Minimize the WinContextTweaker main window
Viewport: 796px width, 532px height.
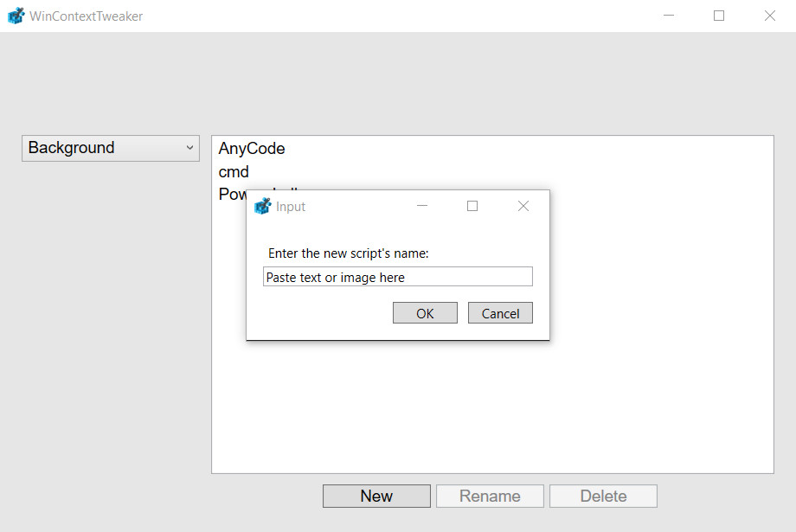click(x=669, y=16)
